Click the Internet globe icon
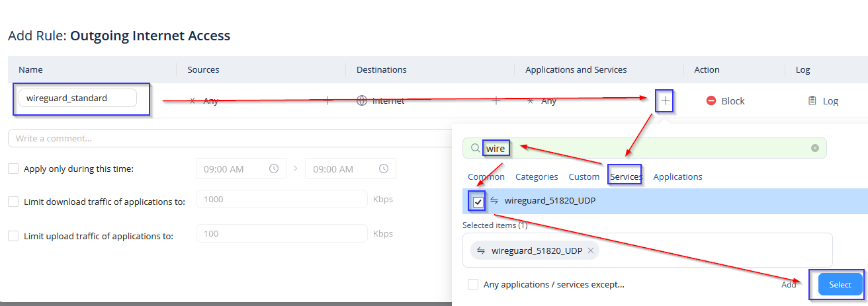 [x=362, y=101]
